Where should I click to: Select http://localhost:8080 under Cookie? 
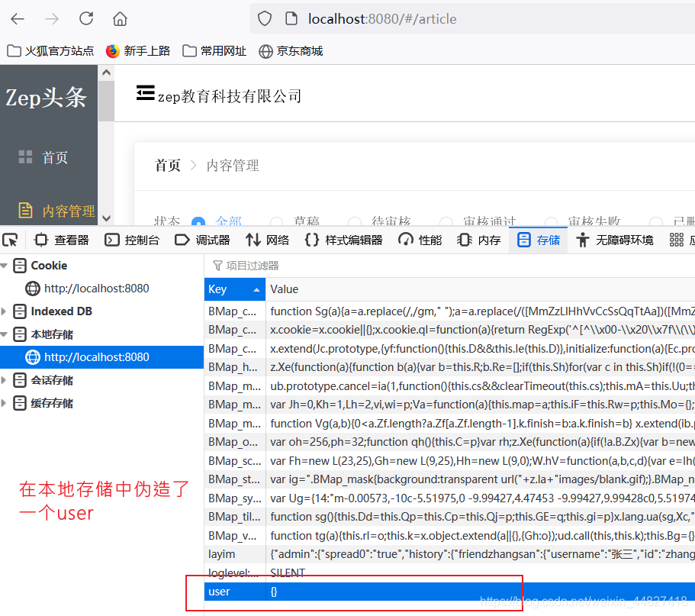[x=101, y=289]
